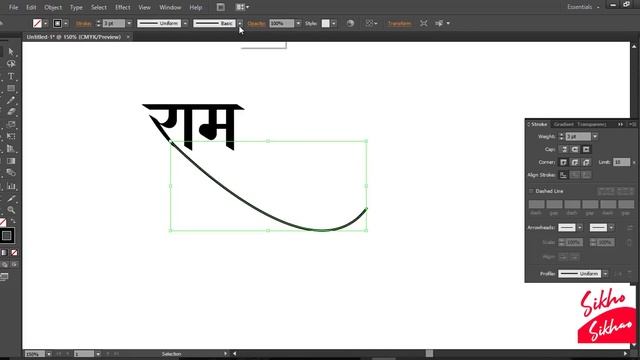Switch to the Gradient panel tab
The height and width of the screenshot is (360, 640).
pos(564,124)
